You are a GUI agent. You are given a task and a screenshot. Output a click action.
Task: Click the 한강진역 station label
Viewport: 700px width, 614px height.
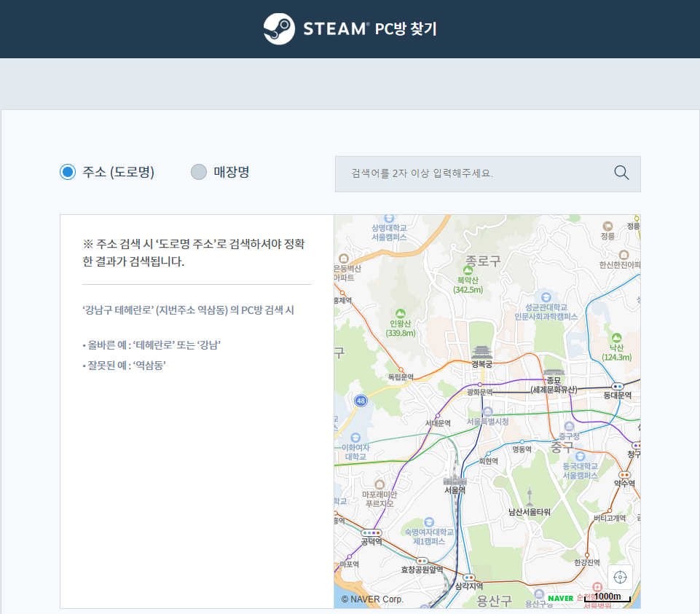[x=587, y=562]
